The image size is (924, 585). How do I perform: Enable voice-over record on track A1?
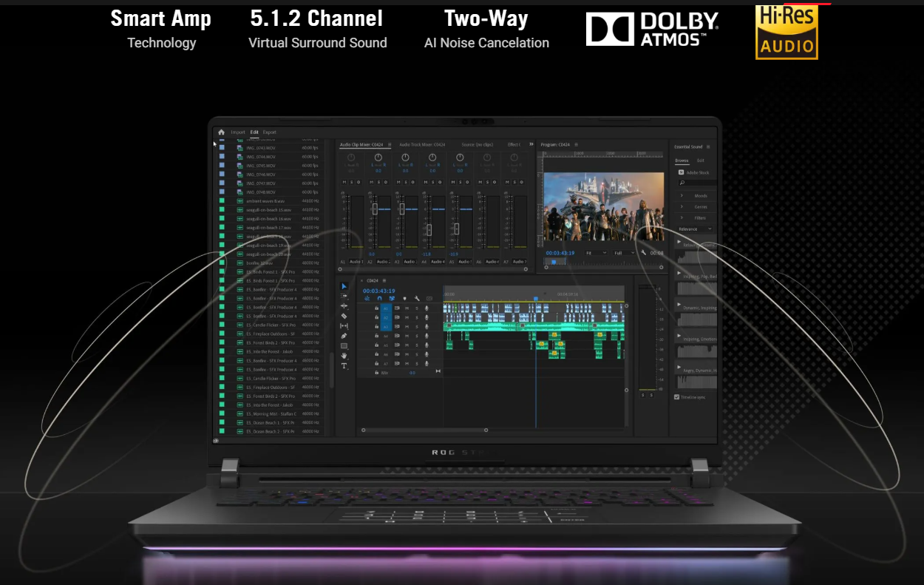(427, 308)
